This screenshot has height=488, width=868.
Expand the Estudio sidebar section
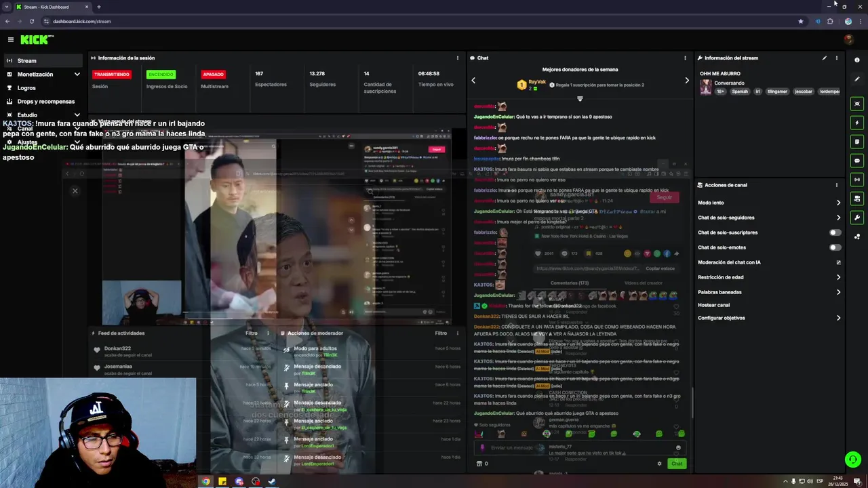[x=43, y=115]
